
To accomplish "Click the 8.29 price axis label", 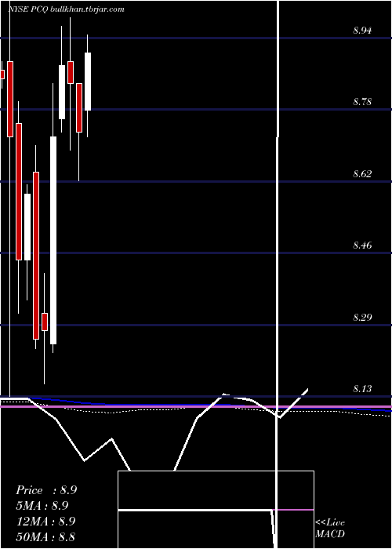I will [362, 318].
